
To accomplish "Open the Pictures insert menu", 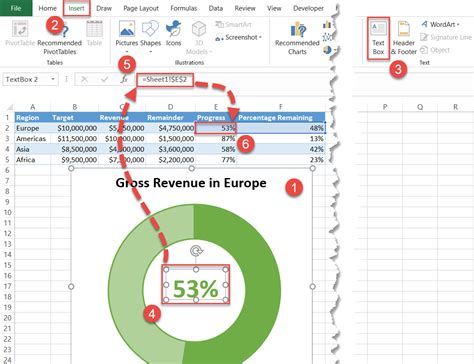I will point(127,37).
